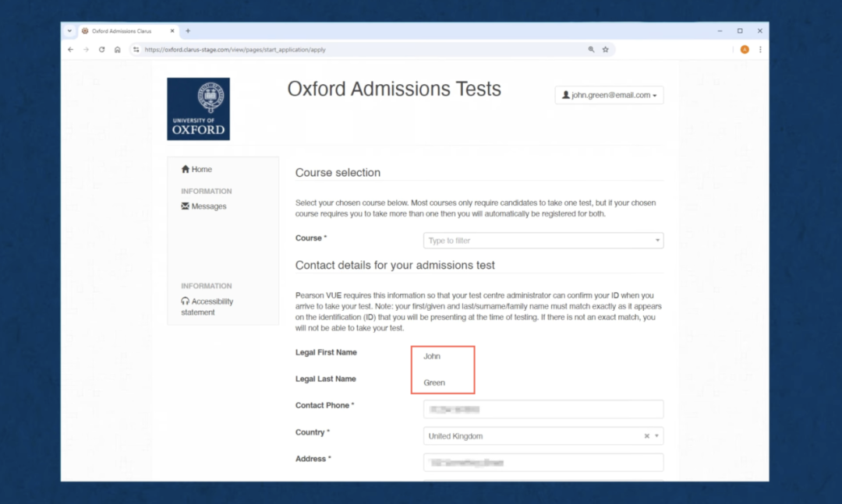This screenshot has height=504, width=842.
Task: Open the john.green@email.com account dropdown
Action: click(x=609, y=95)
